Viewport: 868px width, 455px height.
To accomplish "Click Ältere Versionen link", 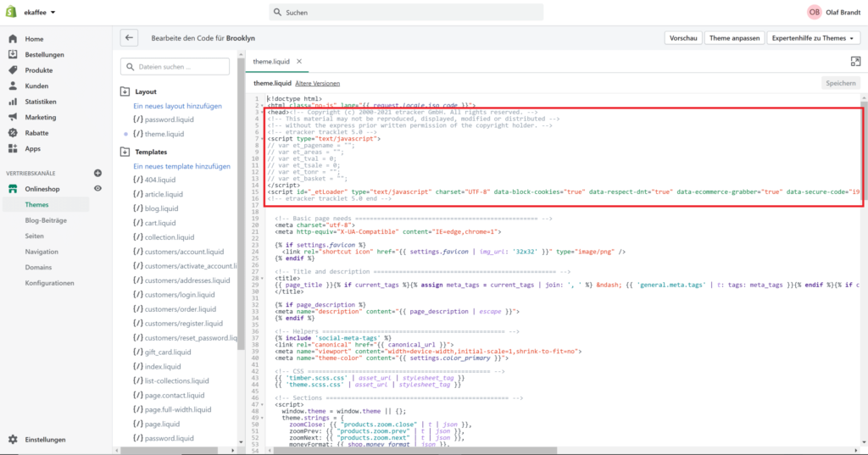I will pos(317,84).
